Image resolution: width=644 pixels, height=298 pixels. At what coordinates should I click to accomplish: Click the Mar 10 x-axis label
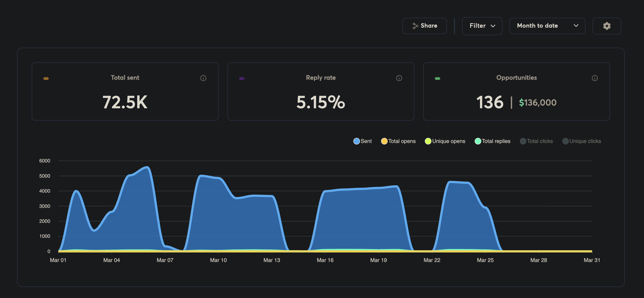point(218,260)
